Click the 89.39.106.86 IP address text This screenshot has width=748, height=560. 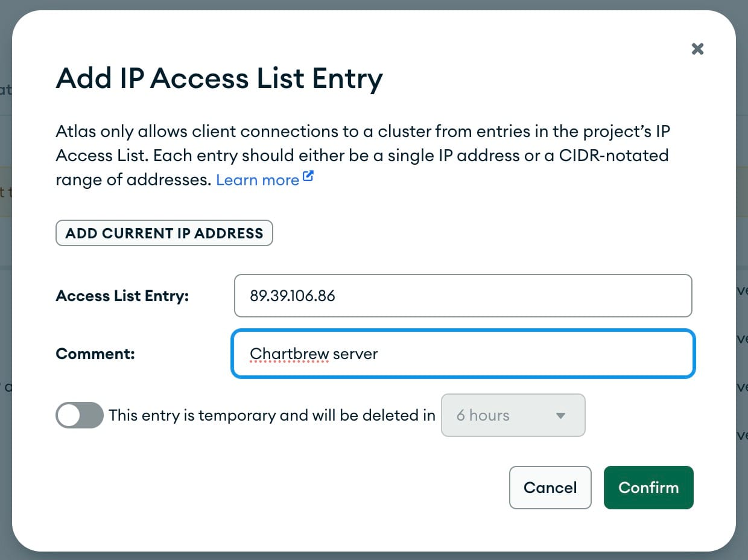point(293,296)
